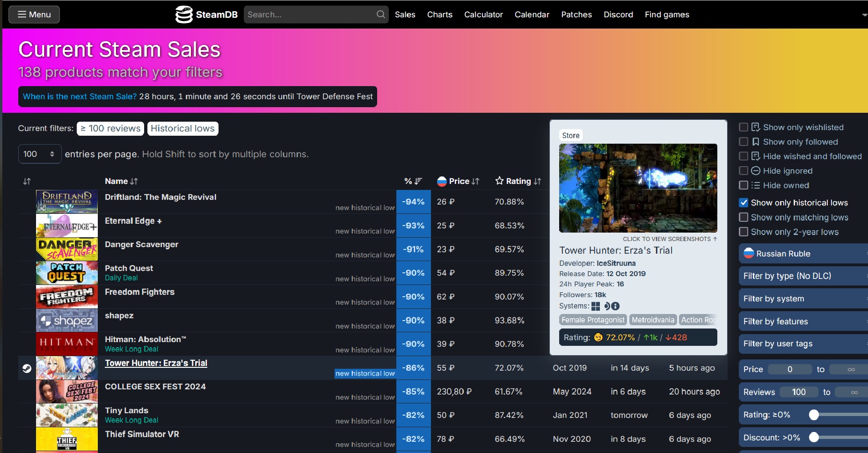Select the Metroidvania tag
868x453 pixels.
(653, 320)
